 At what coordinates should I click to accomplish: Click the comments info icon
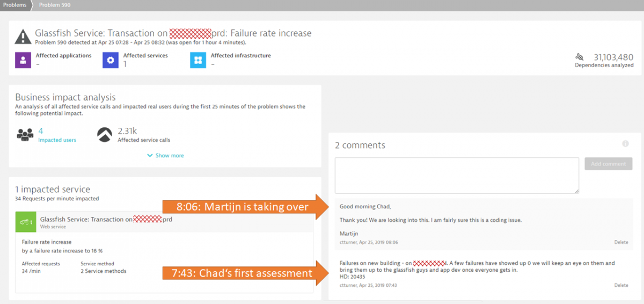pos(625,144)
